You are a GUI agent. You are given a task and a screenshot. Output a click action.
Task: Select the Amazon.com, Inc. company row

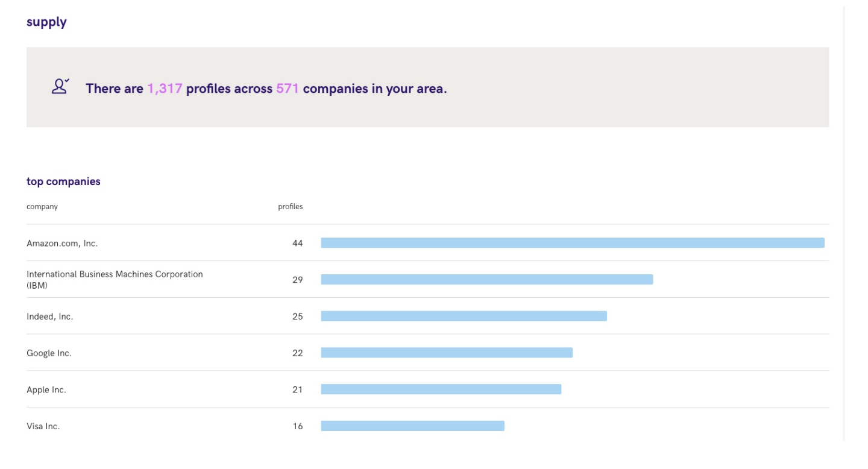[427, 243]
